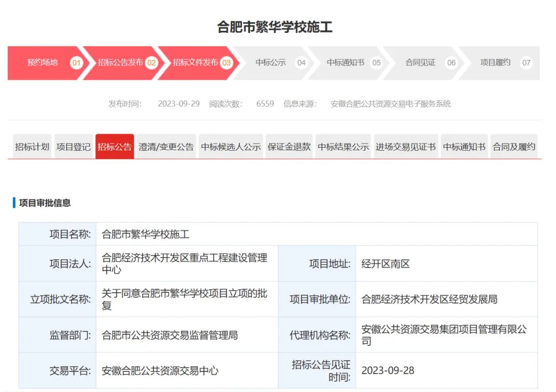Click 合肥市公共资源交易监督管理局 cell
The height and width of the screenshot is (392, 556).
187,335
